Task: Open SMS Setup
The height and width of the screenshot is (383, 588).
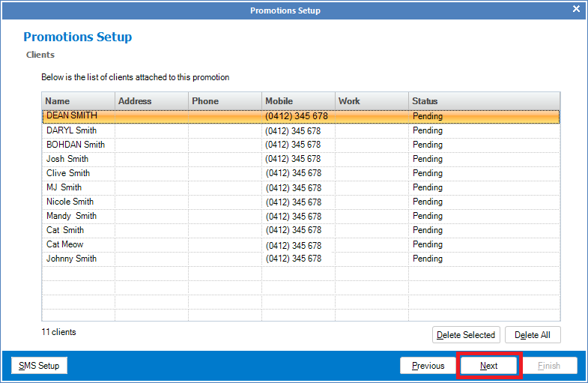Action: (x=39, y=365)
